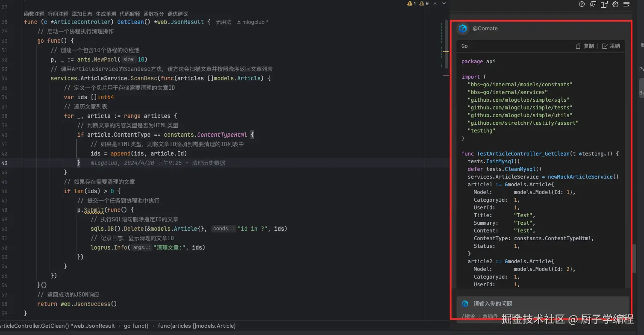Click the 添加日志 code lens

[82, 14]
